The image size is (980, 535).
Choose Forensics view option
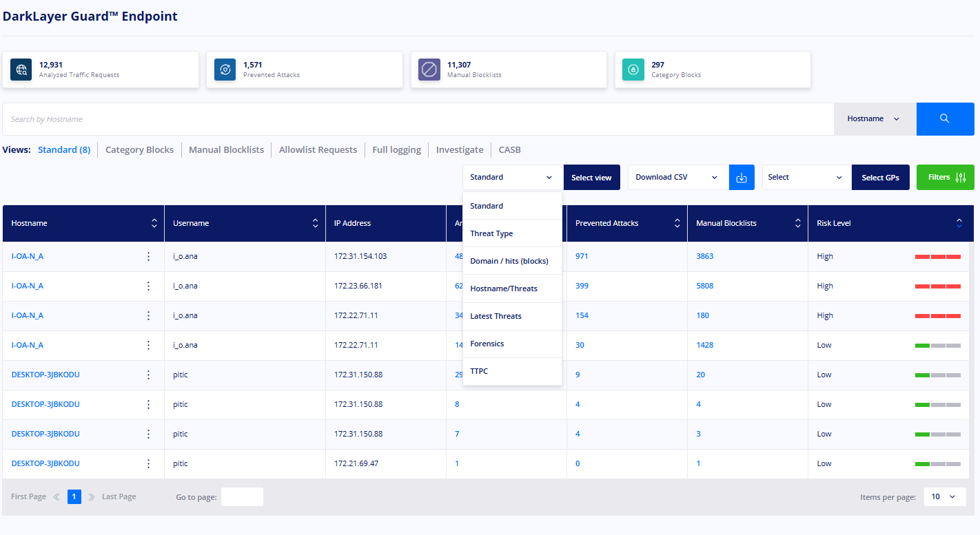(x=513, y=344)
